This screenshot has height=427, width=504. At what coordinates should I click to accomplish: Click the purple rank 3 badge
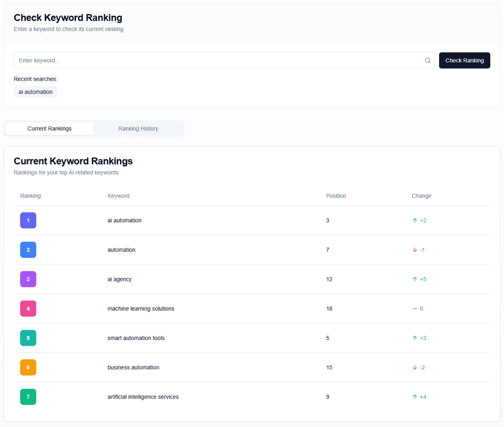pos(28,279)
